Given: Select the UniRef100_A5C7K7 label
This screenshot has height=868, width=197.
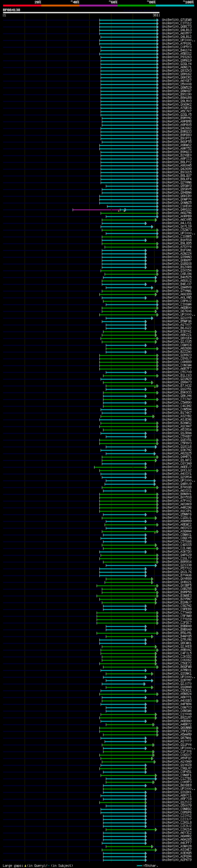Looking at the screenshot, I should click(x=177, y=111).
